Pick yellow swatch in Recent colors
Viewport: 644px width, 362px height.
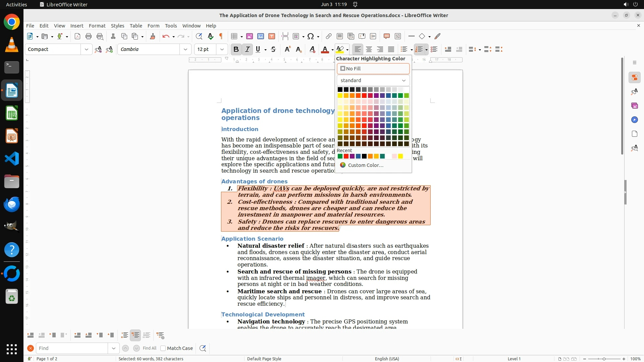click(400, 156)
